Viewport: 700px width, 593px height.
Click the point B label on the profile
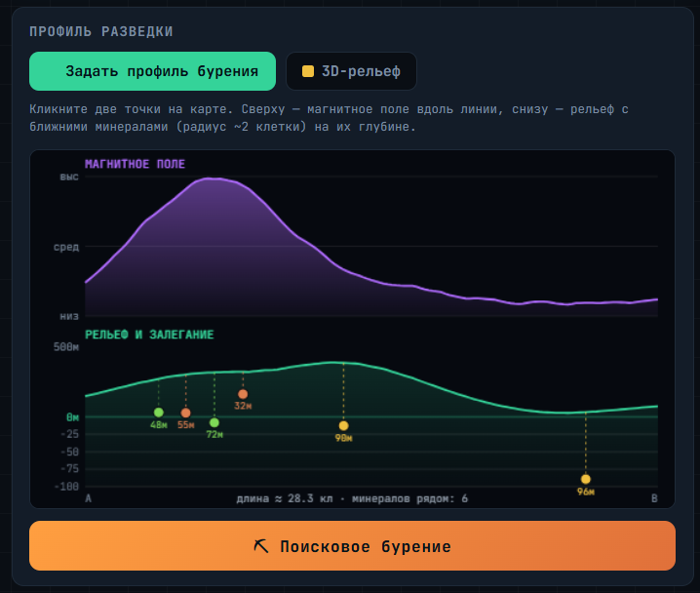point(654,498)
